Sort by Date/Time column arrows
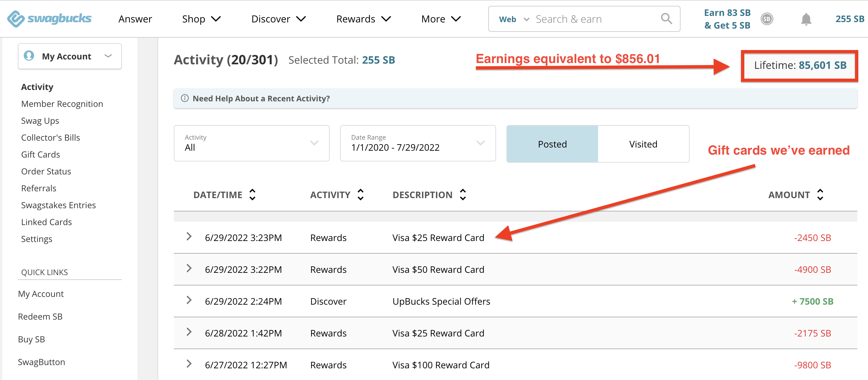Image resolution: width=868 pixels, height=380 pixels. click(252, 195)
